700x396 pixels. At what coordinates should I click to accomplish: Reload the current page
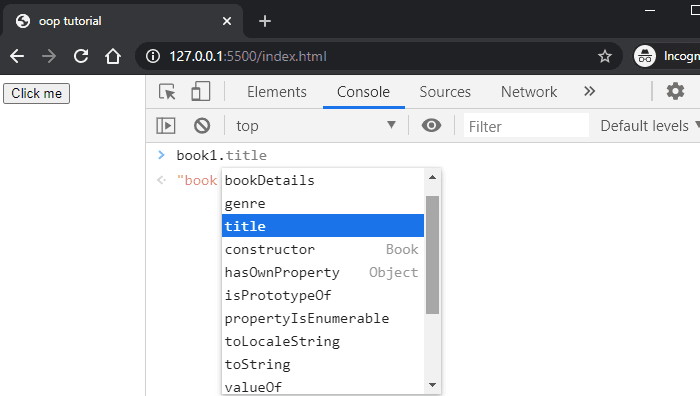(x=81, y=56)
